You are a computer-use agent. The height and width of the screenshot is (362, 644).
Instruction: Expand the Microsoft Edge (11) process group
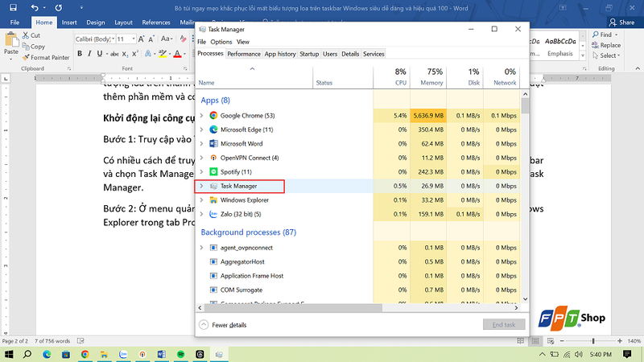tap(202, 130)
